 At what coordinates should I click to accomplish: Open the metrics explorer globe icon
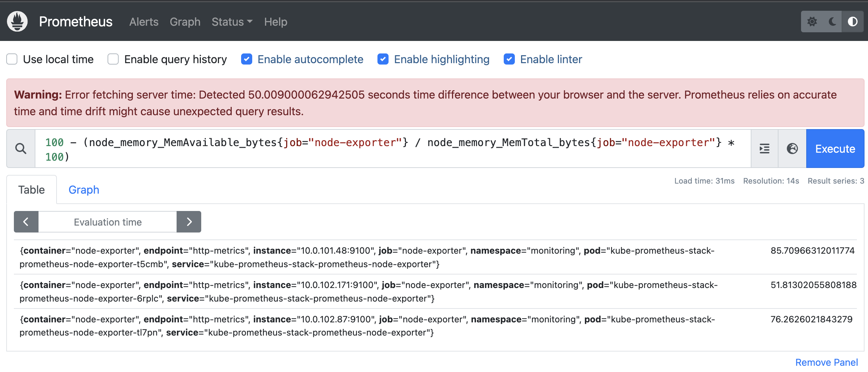point(792,149)
